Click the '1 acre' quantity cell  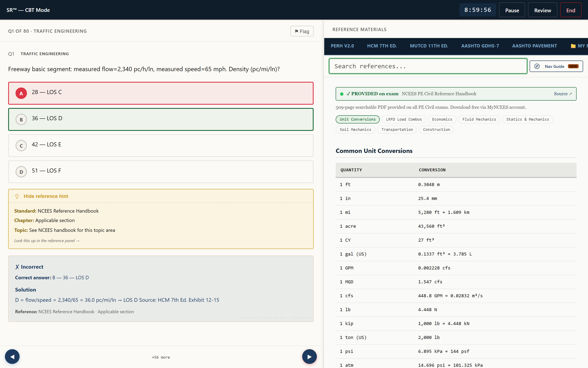coord(348,226)
